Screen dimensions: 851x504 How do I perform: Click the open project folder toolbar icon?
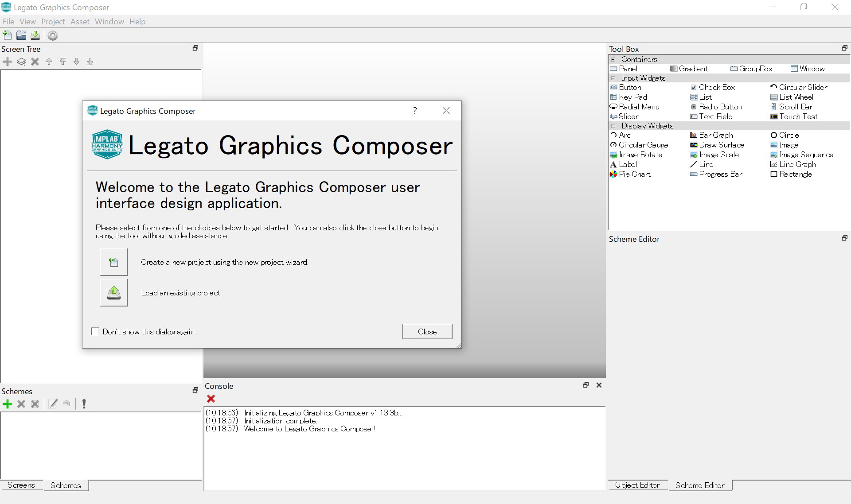click(x=21, y=35)
